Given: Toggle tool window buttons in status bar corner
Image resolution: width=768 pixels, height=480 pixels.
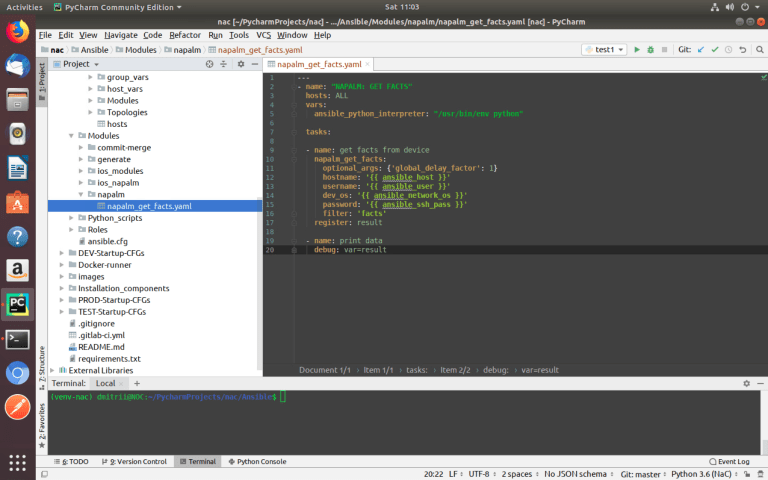Looking at the screenshot, I should click(x=44, y=474).
